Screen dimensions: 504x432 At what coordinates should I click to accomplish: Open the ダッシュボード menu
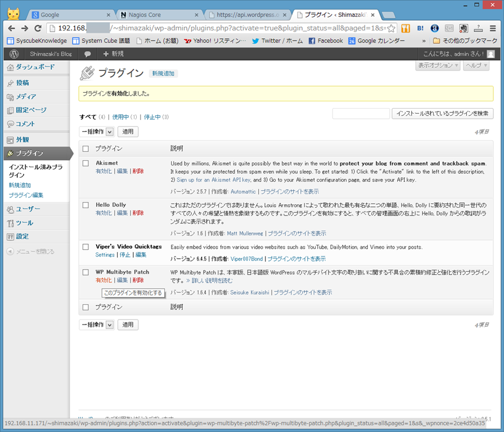coord(37,67)
